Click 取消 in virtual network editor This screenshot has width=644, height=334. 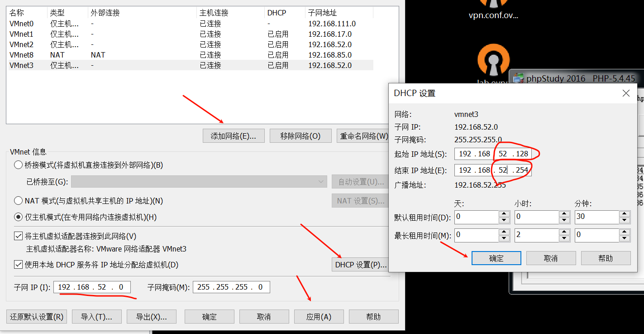point(264,317)
